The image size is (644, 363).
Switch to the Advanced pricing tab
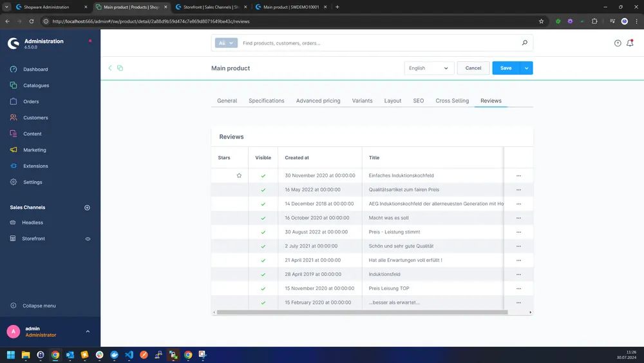pyautogui.click(x=318, y=101)
